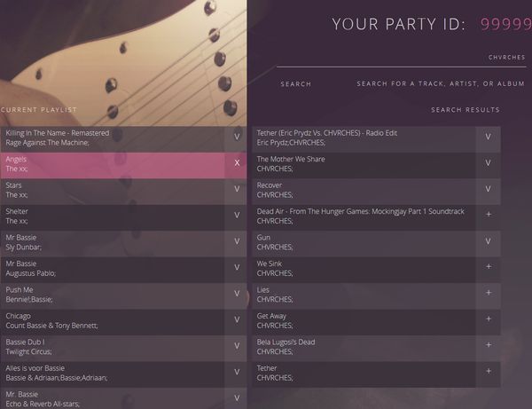The width and height of the screenshot is (532, 409).
Task: Add Lies by CHVRCHES to playlist
Action: (x=488, y=293)
